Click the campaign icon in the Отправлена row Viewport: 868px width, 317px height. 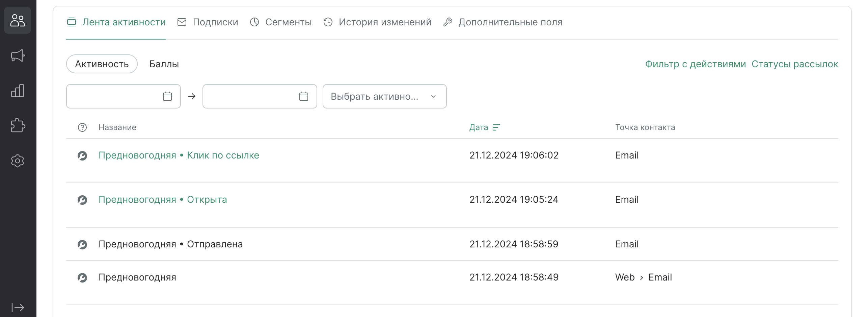pos(82,244)
